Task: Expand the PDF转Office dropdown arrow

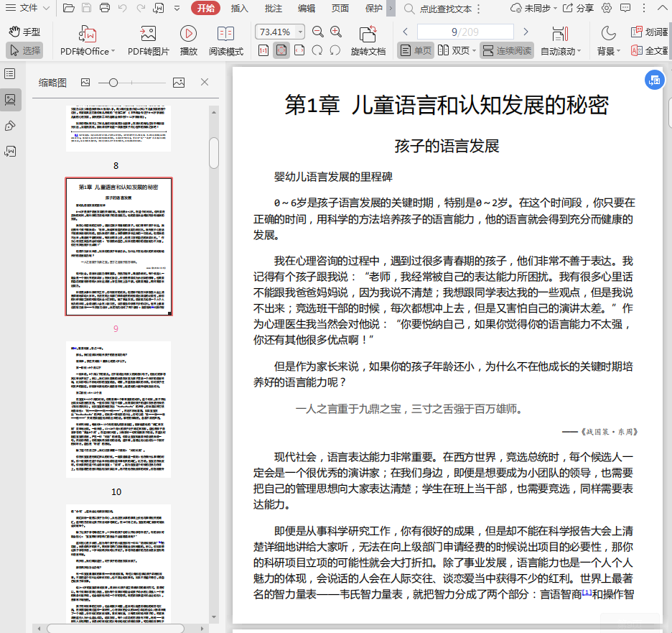Action: 113,51
